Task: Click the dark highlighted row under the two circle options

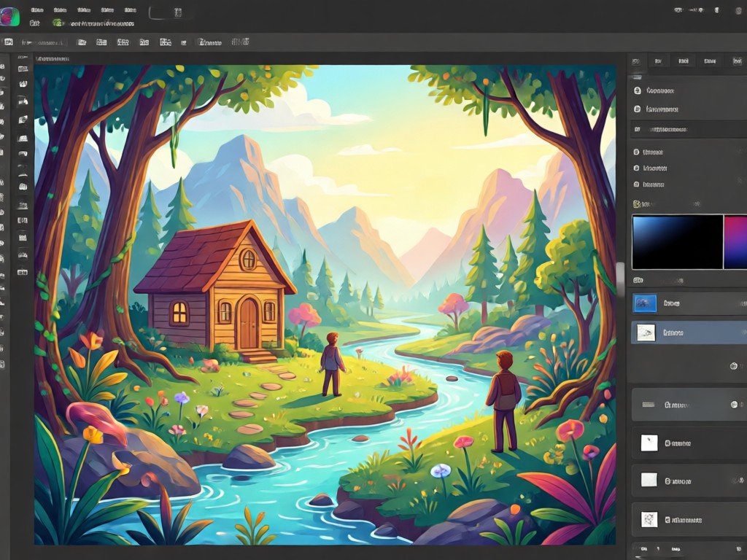Action: (689, 129)
